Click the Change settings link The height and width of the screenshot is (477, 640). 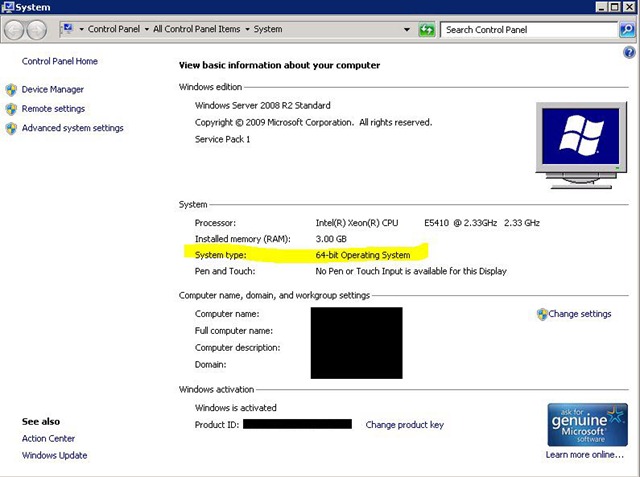point(580,314)
